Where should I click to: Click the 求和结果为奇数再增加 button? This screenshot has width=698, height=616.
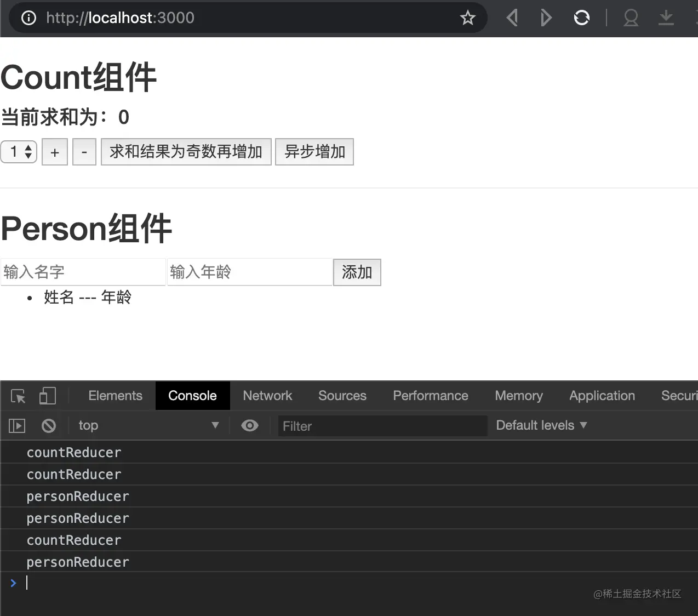(186, 152)
